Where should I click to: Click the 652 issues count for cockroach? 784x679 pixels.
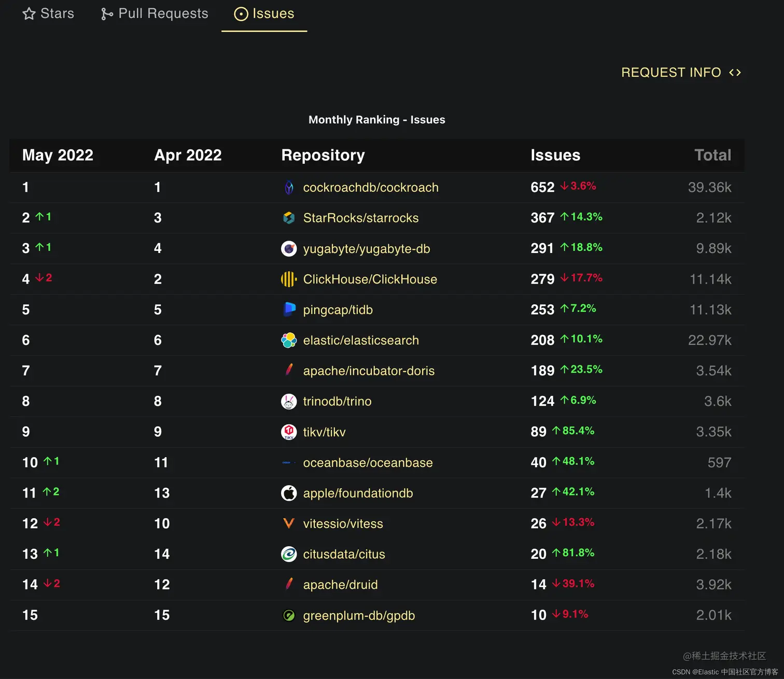(542, 188)
